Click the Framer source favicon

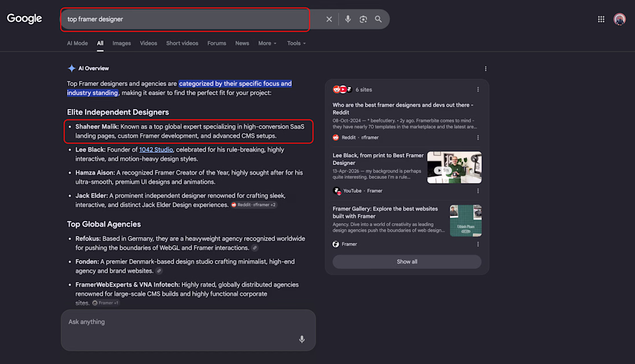(336, 244)
